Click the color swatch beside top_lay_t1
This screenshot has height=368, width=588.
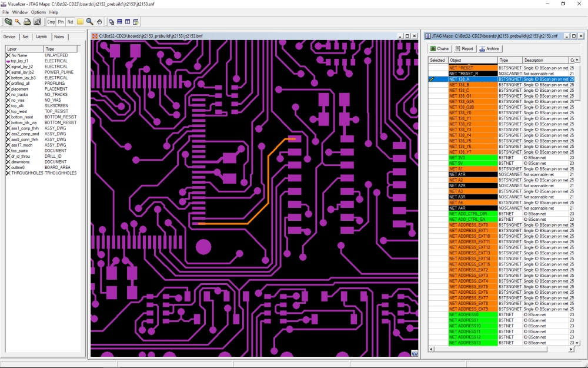click(x=8, y=60)
